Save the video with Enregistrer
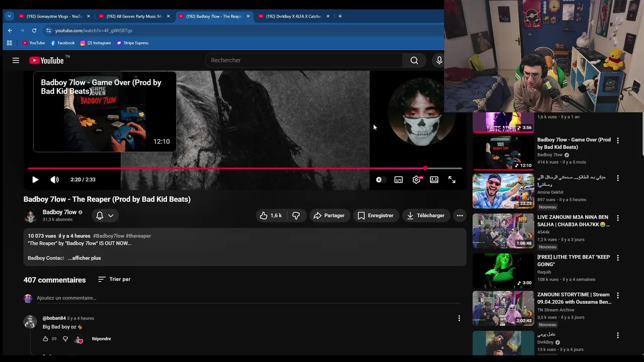The height and width of the screenshot is (362, 644). tap(375, 215)
